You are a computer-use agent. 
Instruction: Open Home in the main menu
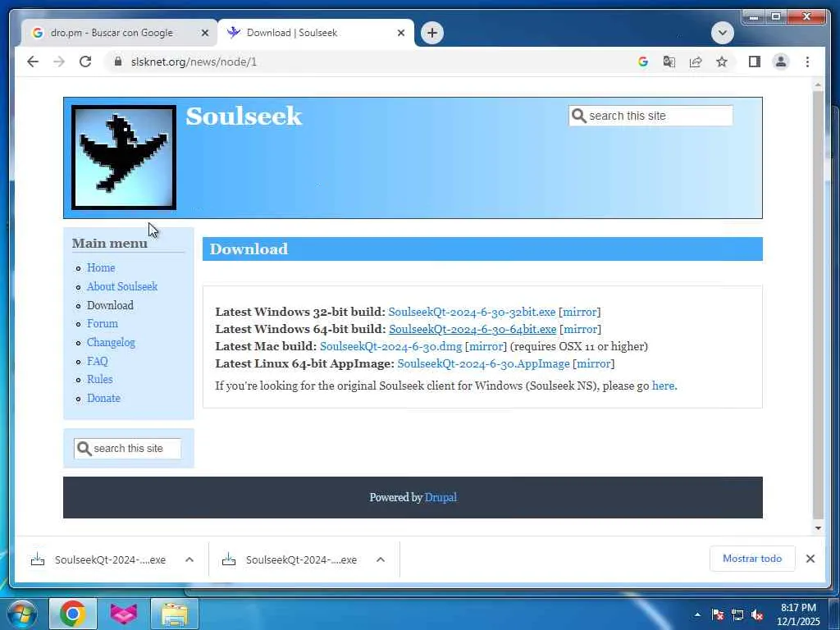click(x=101, y=267)
